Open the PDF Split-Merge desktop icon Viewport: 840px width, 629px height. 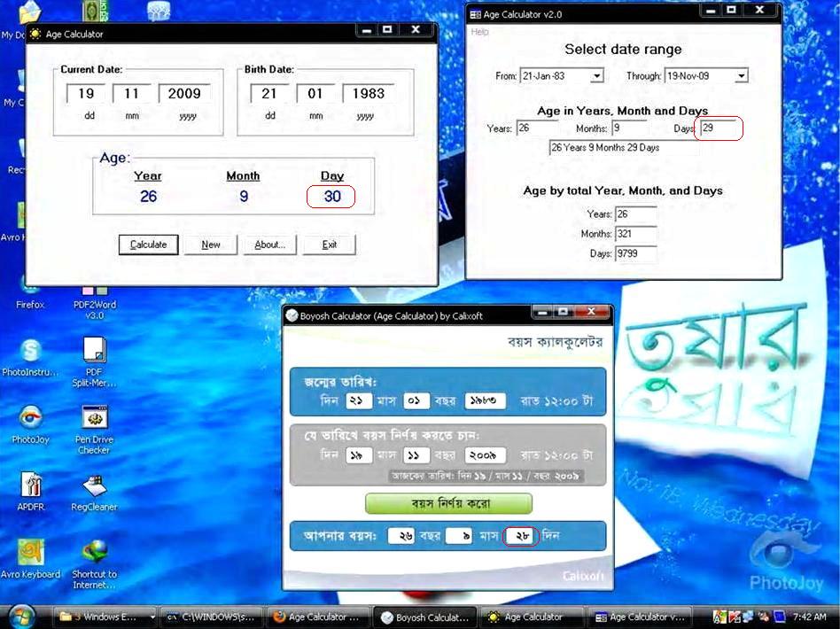pyautogui.click(x=94, y=362)
